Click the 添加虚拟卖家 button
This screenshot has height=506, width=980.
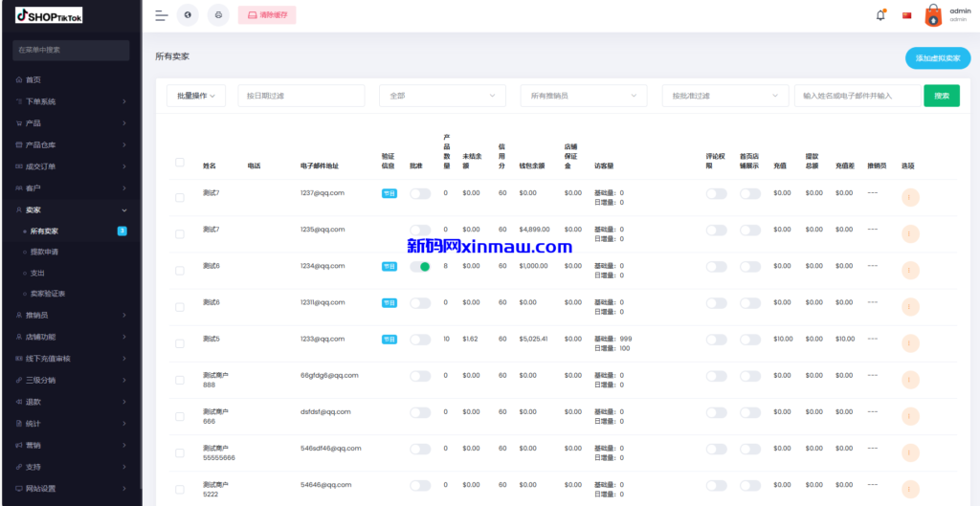[937, 58]
